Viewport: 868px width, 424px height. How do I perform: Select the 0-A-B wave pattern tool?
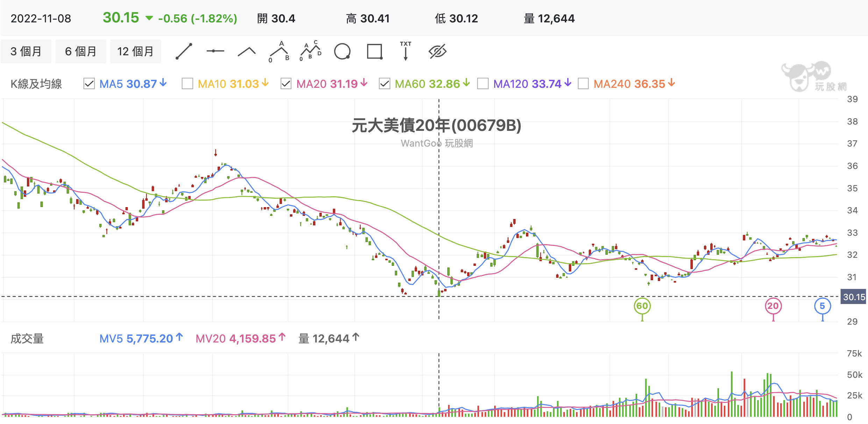tap(279, 52)
